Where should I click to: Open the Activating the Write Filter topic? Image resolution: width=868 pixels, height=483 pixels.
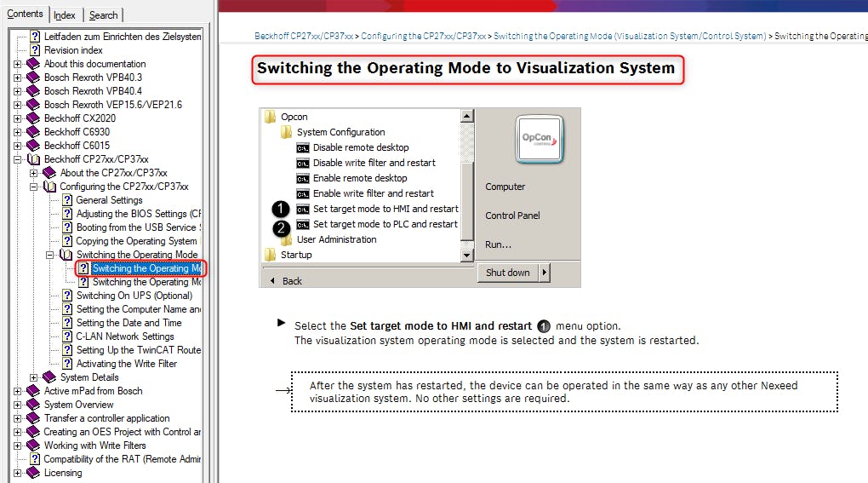point(127,364)
